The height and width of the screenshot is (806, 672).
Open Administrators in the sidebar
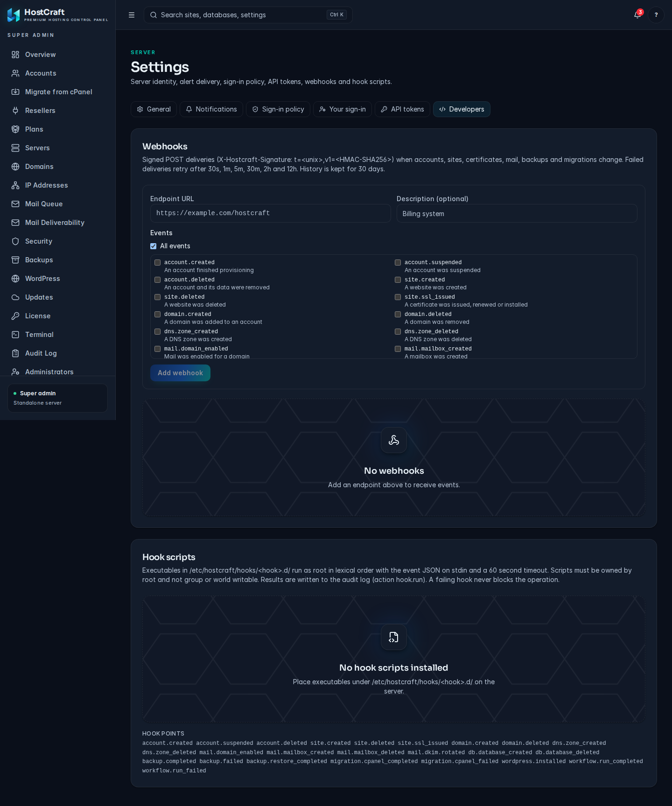click(58, 371)
